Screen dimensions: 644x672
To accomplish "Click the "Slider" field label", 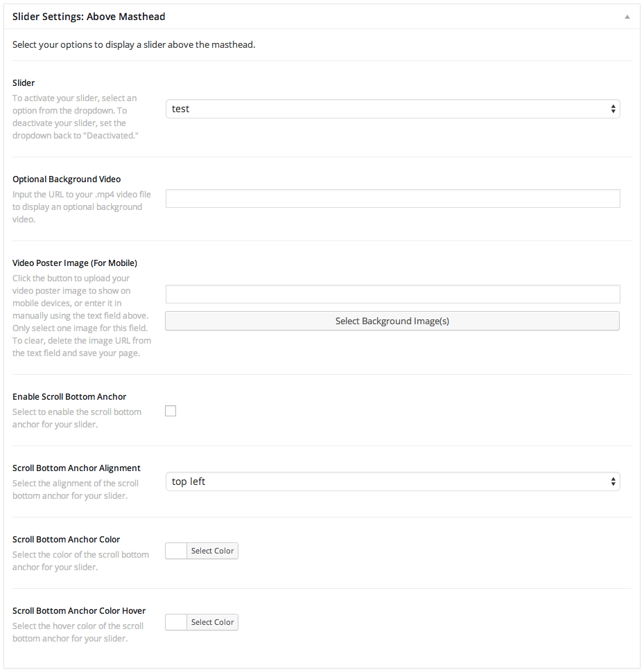I will click(x=24, y=83).
